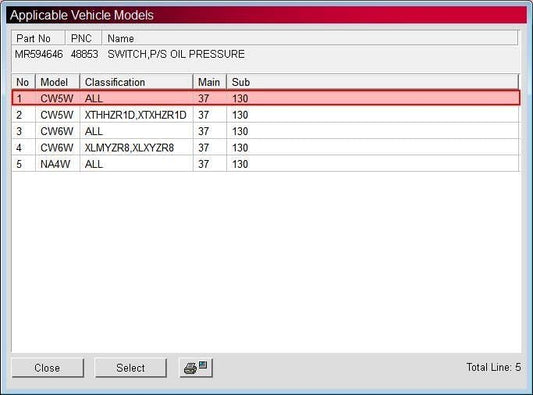Select row 4 with XLMYZR8,XLXYZR8 classification

[266, 147]
